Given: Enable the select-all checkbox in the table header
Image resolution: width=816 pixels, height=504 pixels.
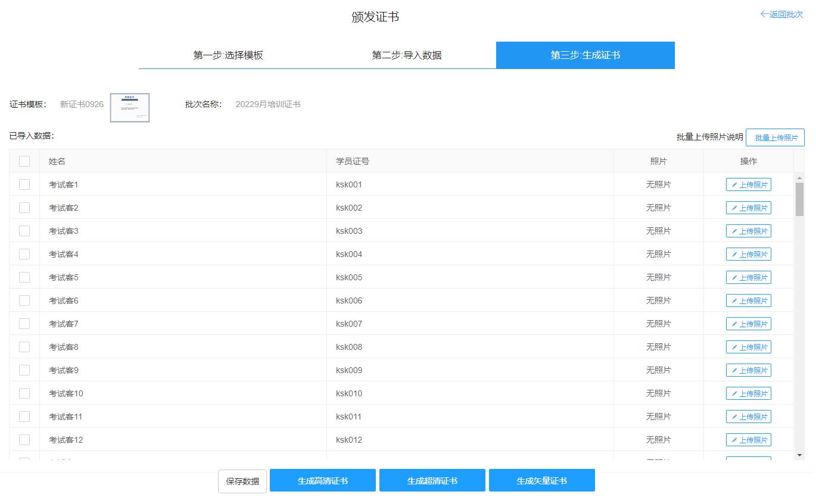Looking at the screenshot, I should (24, 161).
